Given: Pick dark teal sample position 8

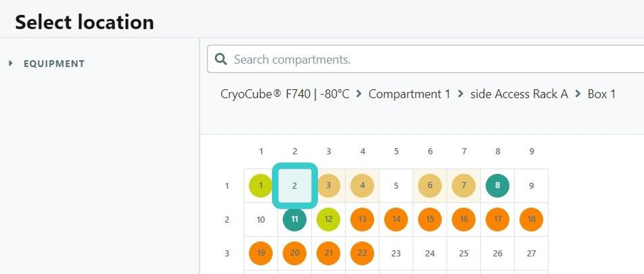Looking at the screenshot, I should click(x=498, y=185).
